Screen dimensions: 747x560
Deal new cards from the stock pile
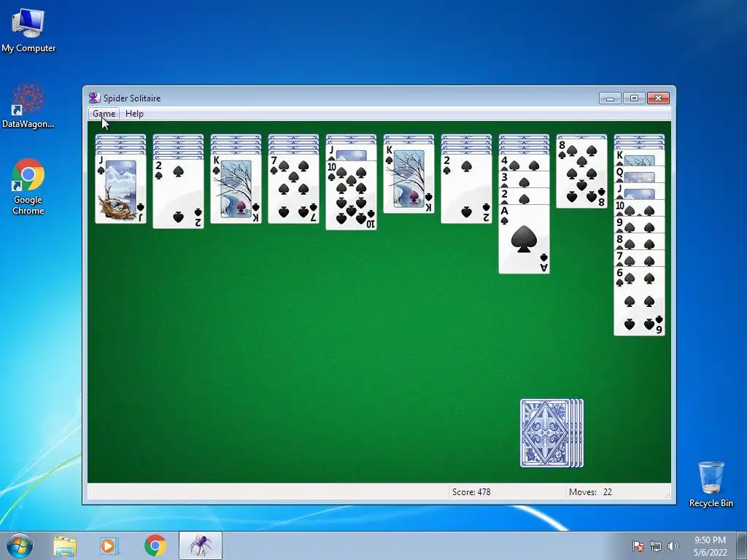[551, 433]
